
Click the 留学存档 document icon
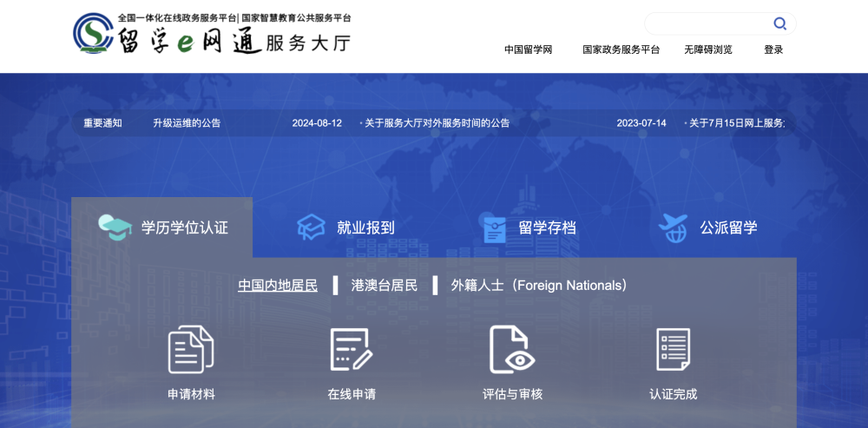(x=494, y=228)
